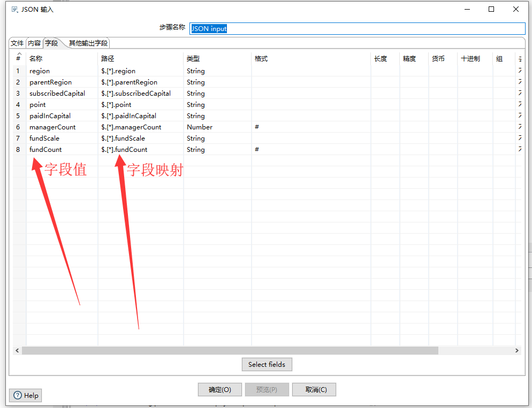Switch to the 其他输出字段 tab
The image size is (532, 408).
coord(89,43)
